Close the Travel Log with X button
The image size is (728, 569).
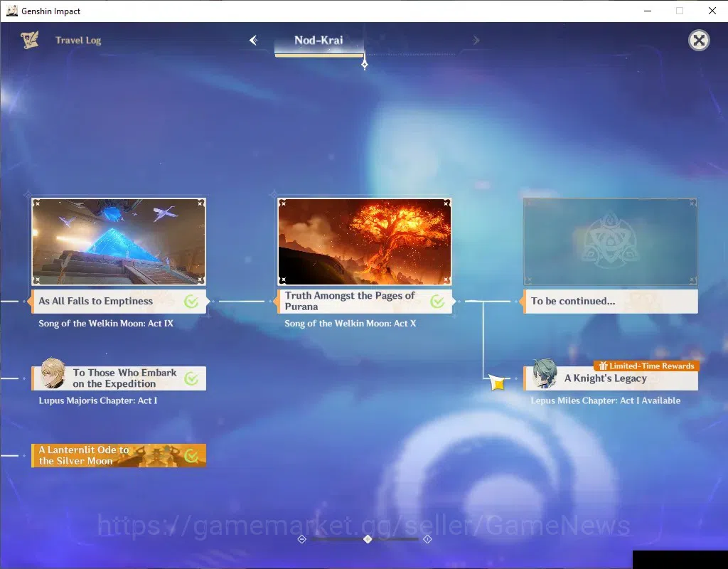(699, 41)
